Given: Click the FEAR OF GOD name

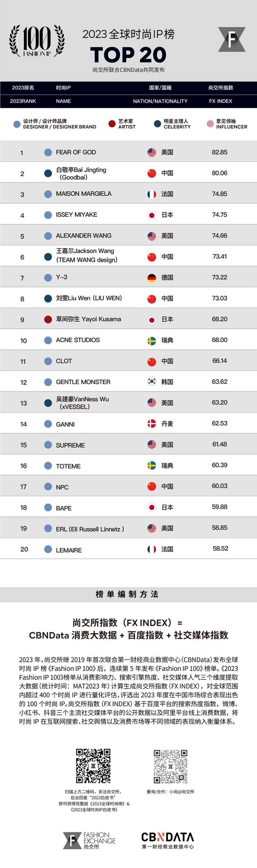Looking at the screenshot, I should pyautogui.click(x=76, y=152).
